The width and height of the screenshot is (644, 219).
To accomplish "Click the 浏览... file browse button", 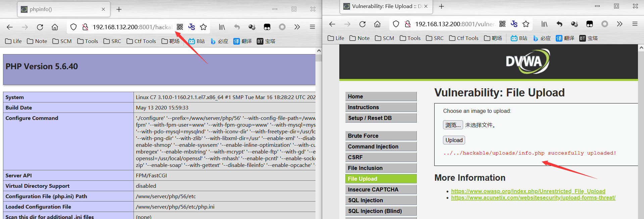I will coord(453,125).
